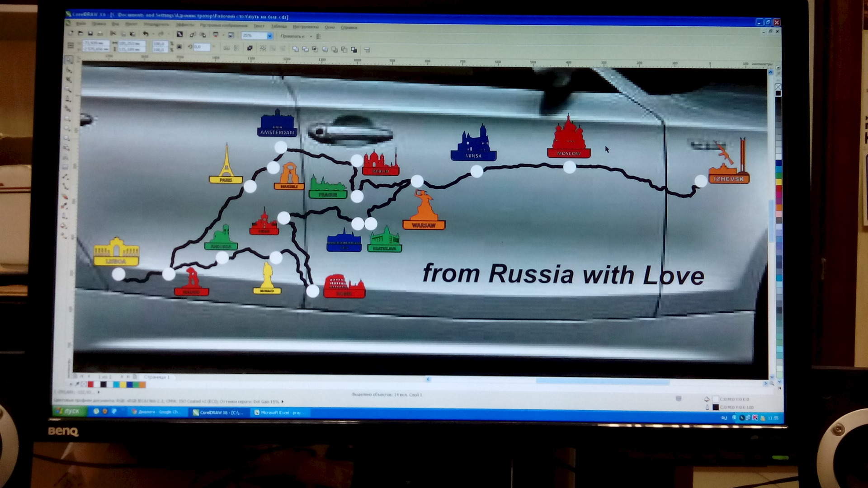Select the Zoom magnifier tool in toolbox
868x488 pixels.
tap(68, 89)
